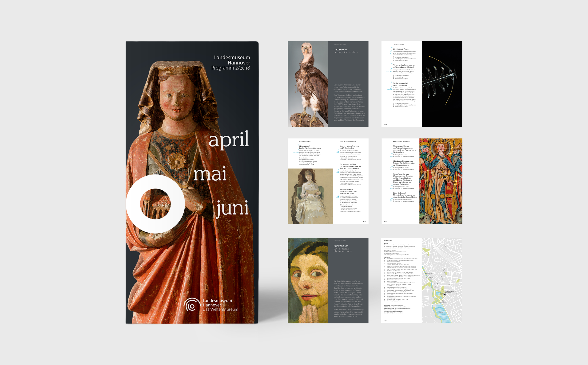Select the painting of a seated woman reading
This screenshot has height=365, width=588.
[x=310, y=196]
